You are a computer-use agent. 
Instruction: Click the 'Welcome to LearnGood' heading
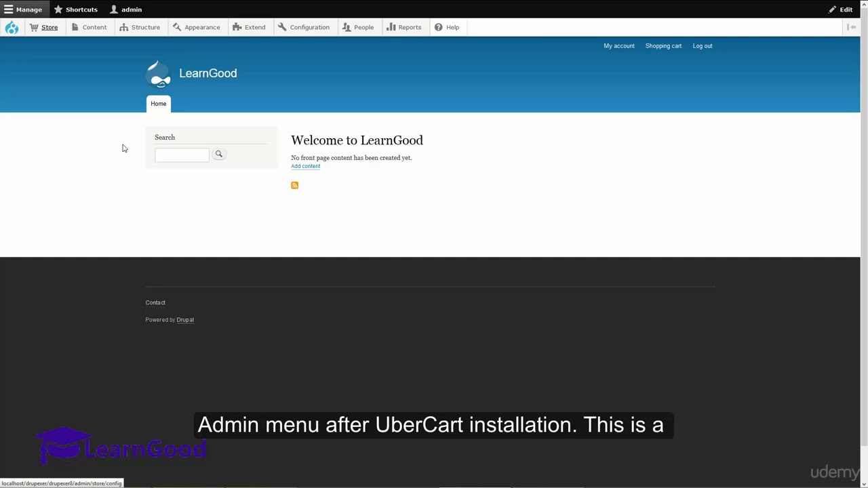357,140
